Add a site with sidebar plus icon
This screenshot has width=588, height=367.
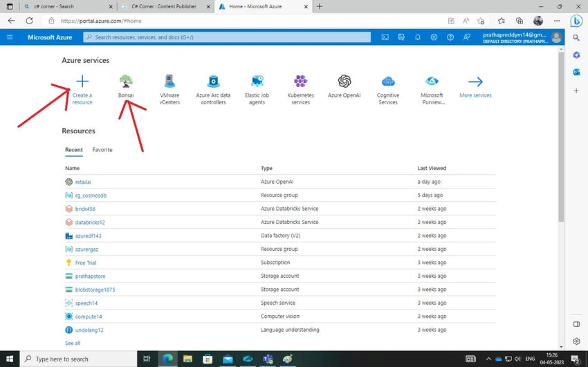[576, 91]
